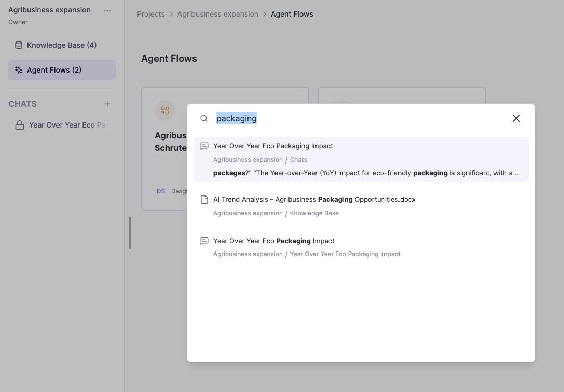Open AI Trend Analysis Agribusiness Packaging Opportunities.docx

(x=361, y=206)
